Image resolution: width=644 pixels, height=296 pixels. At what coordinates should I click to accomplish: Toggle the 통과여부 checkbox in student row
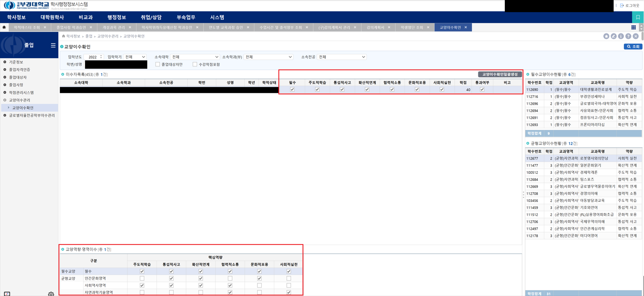pyautogui.click(x=482, y=89)
